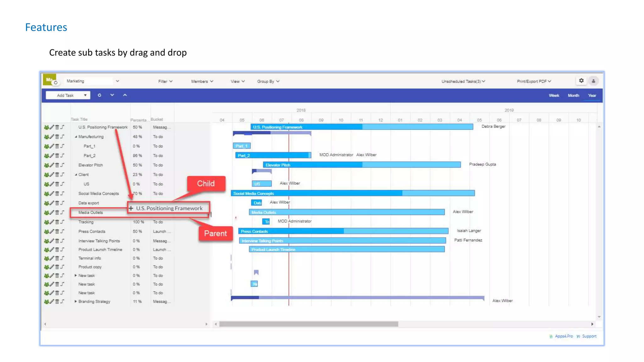
Task: Click the U.S. Positioning Framework Gantt bar
Action: pos(362,127)
